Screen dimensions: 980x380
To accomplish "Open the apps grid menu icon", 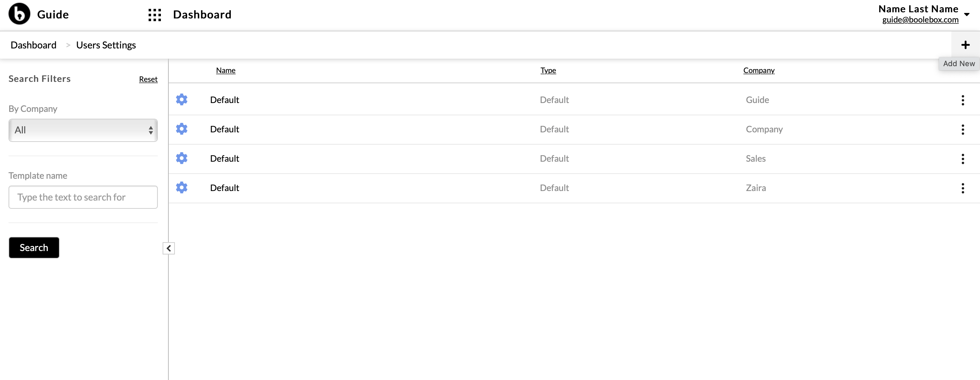I will point(154,15).
